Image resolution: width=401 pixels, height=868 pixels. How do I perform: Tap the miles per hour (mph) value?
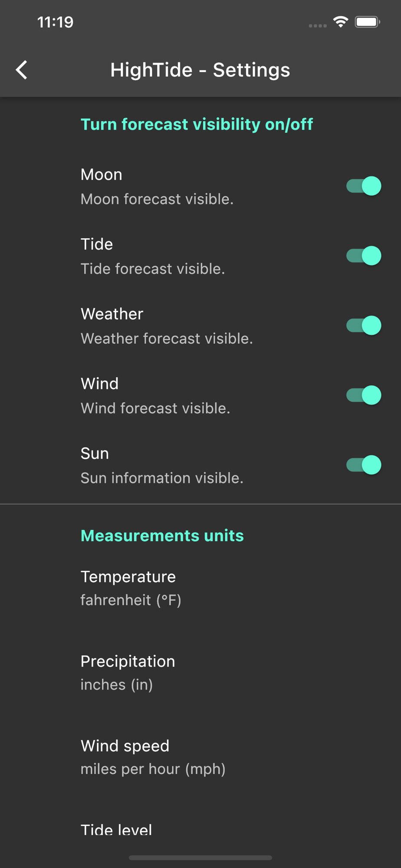coord(153,769)
